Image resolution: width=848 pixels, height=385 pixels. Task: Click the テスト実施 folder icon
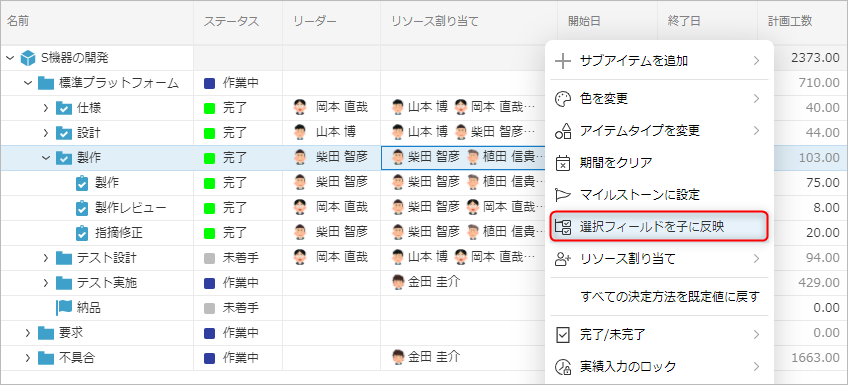(x=64, y=282)
